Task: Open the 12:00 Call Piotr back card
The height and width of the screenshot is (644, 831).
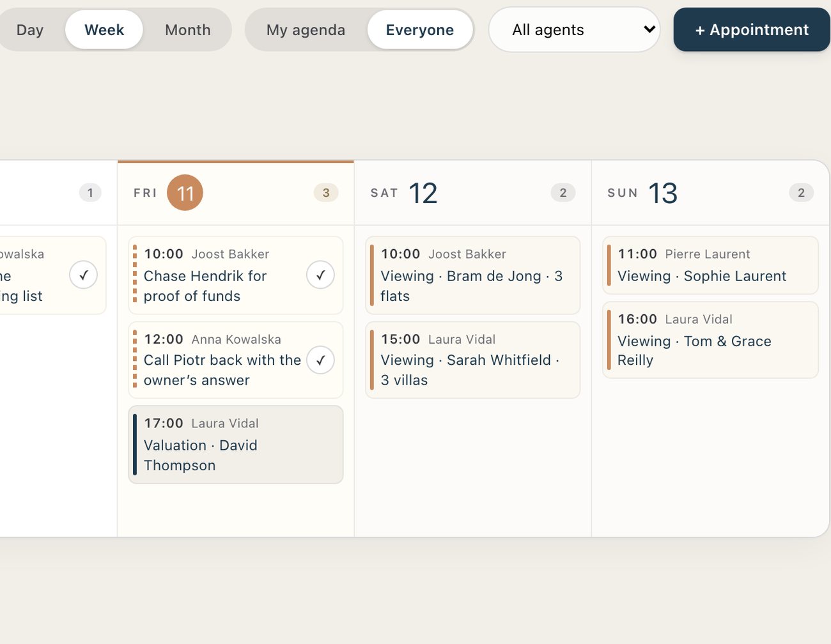Action: click(x=236, y=360)
